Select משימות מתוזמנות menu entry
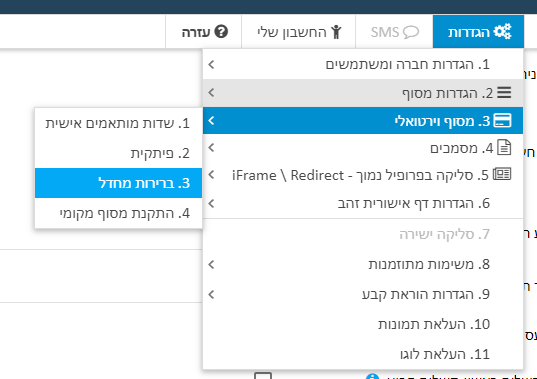 pos(363,264)
